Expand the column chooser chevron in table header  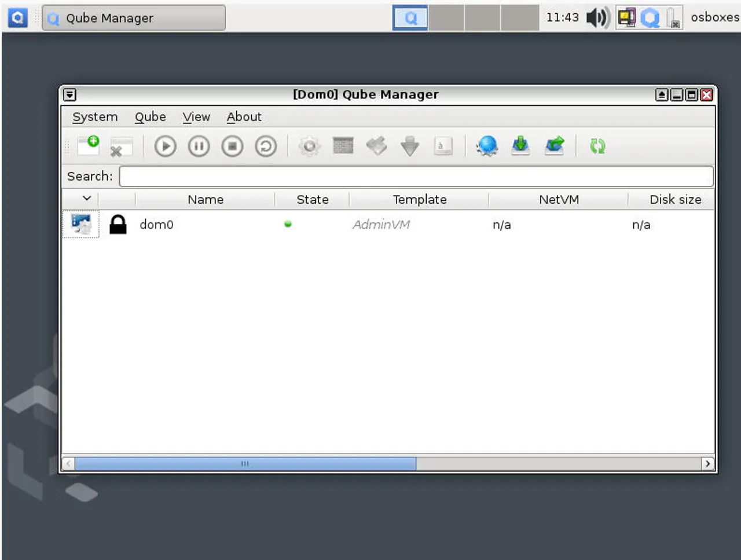87,199
